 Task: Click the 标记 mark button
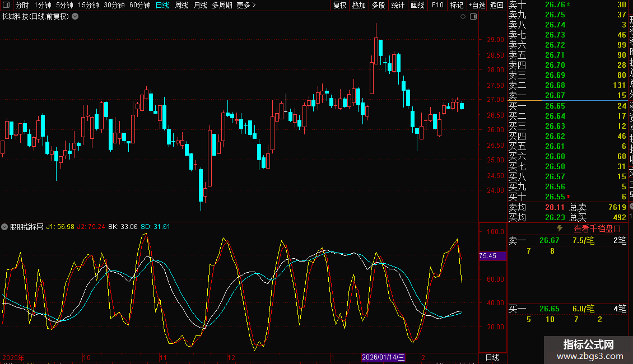pos(457,5)
